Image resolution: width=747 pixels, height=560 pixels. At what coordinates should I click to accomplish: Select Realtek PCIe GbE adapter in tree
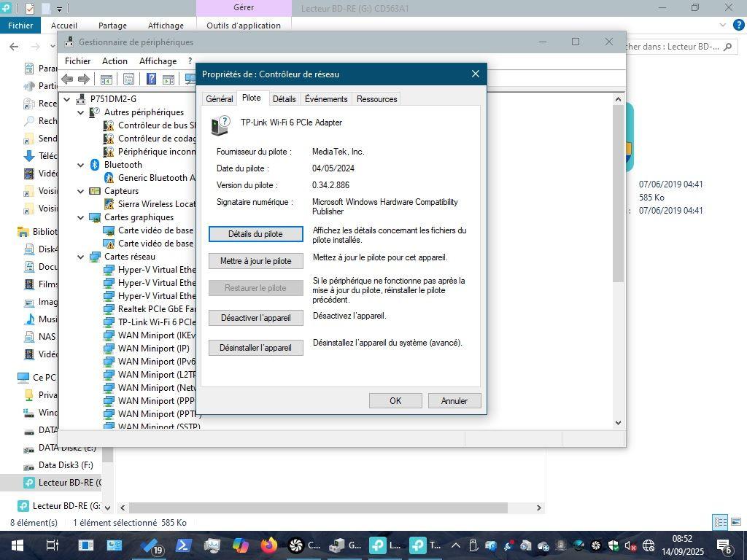[x=156, y=309]
